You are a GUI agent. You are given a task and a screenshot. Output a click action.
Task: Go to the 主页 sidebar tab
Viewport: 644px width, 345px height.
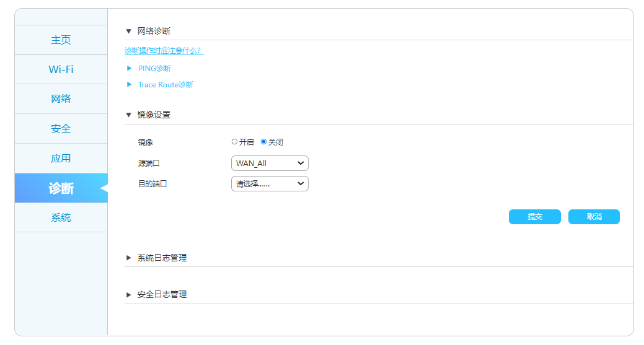pos(61,40)
